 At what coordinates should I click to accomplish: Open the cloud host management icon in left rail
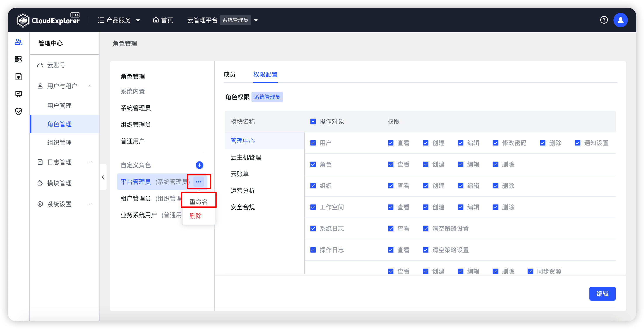[19, 59]
